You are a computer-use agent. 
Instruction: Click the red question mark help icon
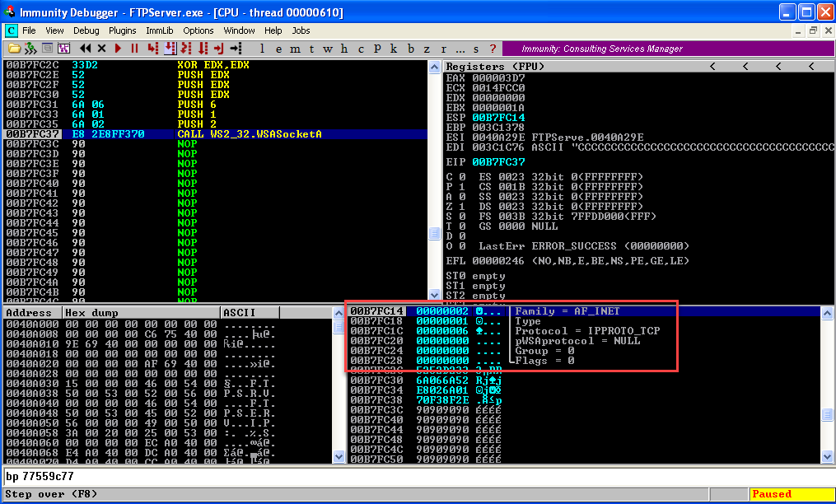coord(493,49)
